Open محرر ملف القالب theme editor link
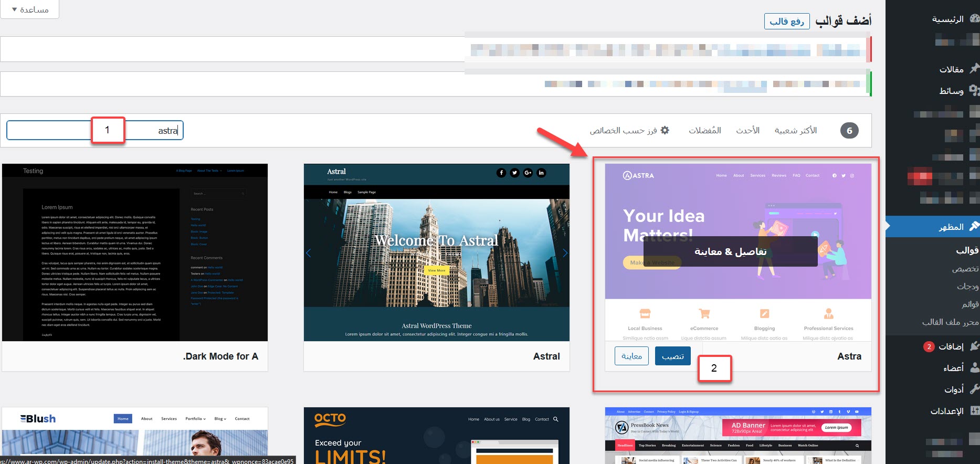The image size is (980, 464). tap(950, 322)
